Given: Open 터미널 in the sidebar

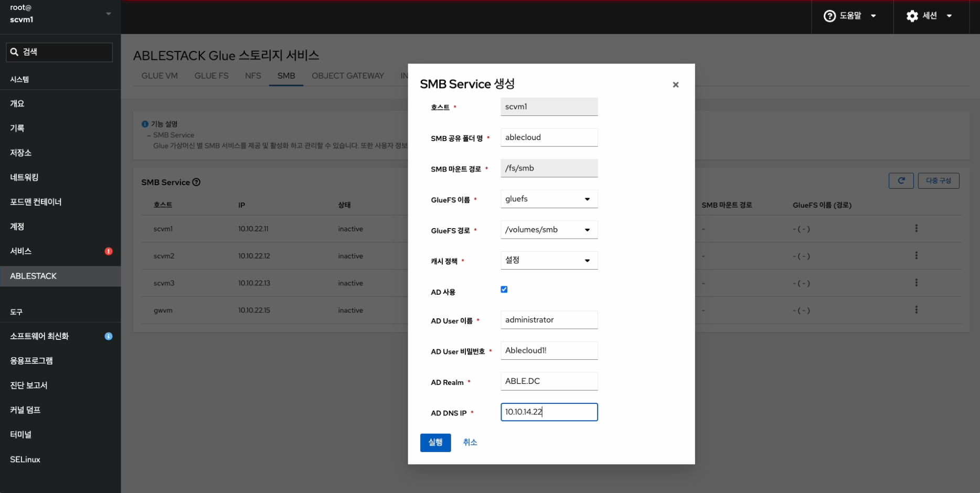Looking at the screenshot, I should (x=21, y=434).
